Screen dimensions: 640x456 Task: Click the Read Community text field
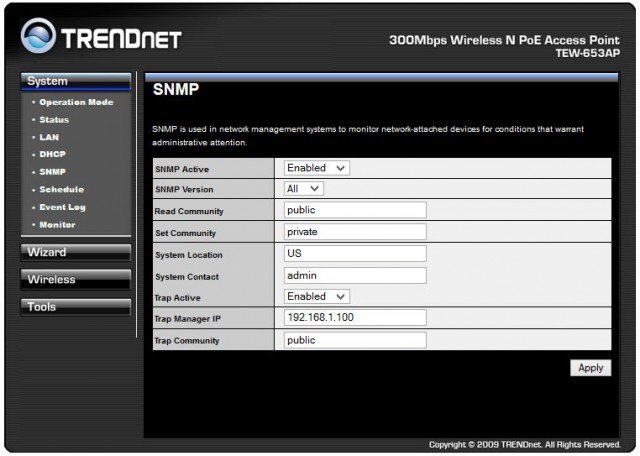354,210
